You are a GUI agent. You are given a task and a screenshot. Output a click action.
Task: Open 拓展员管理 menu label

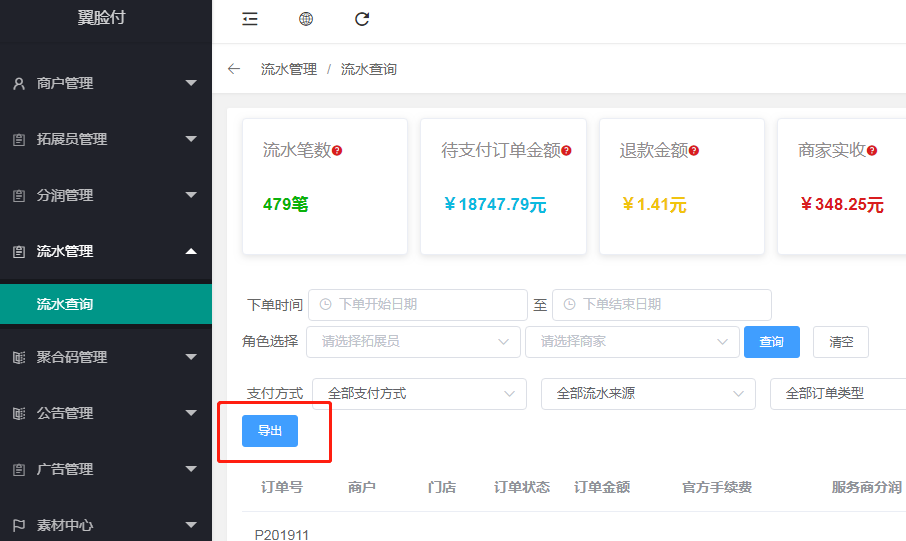pos(72,139)
